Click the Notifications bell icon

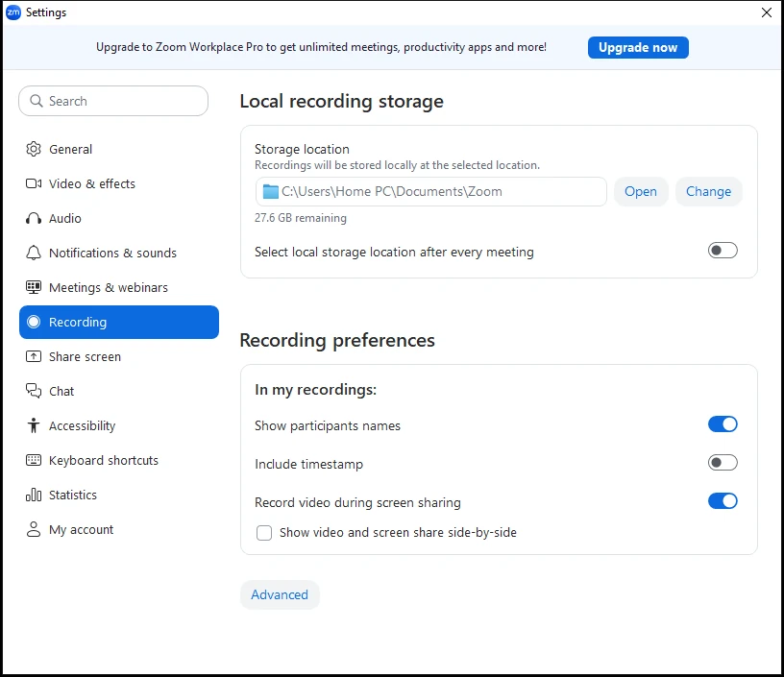click(34, 253)
